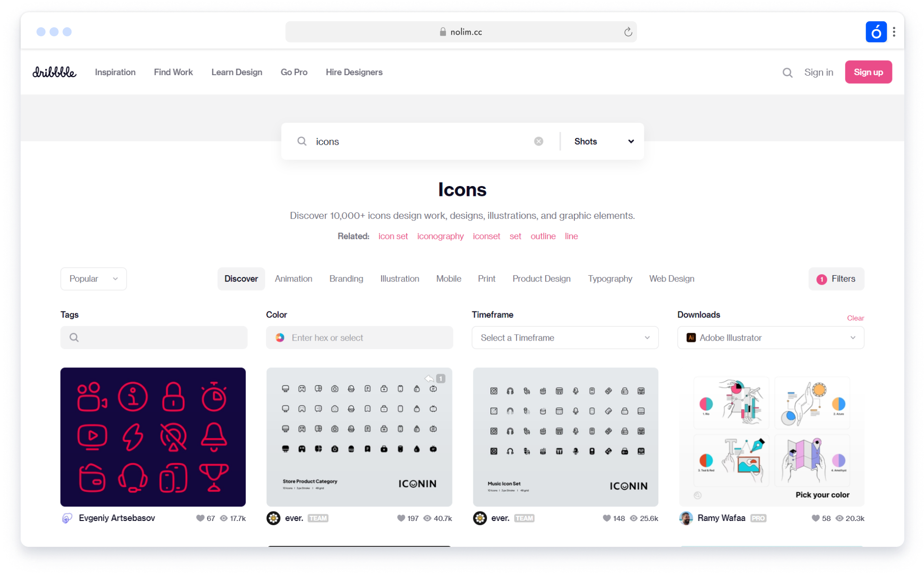The width and height of the screenshot is (924, 575).
Task: Open the Illustration category tab
Action: 399,279
